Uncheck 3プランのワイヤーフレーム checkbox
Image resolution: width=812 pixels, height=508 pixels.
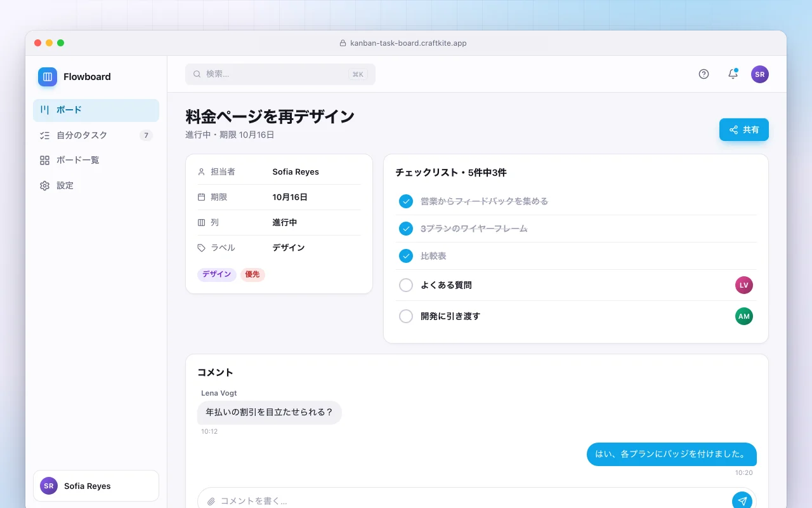coord(406,229)
